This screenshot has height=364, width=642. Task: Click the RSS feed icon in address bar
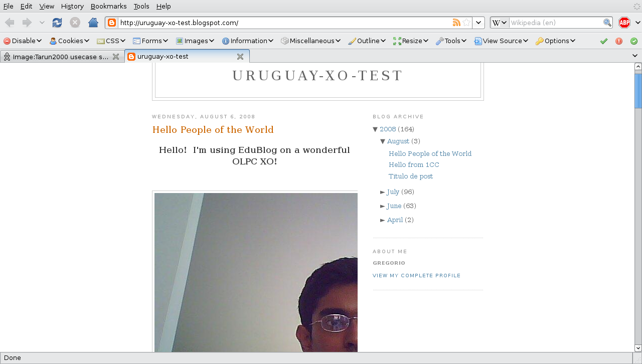pos(456,23)
